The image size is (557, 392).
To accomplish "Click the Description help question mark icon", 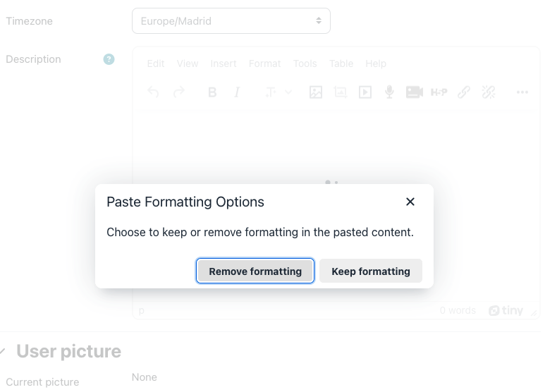I will point(109,59).
